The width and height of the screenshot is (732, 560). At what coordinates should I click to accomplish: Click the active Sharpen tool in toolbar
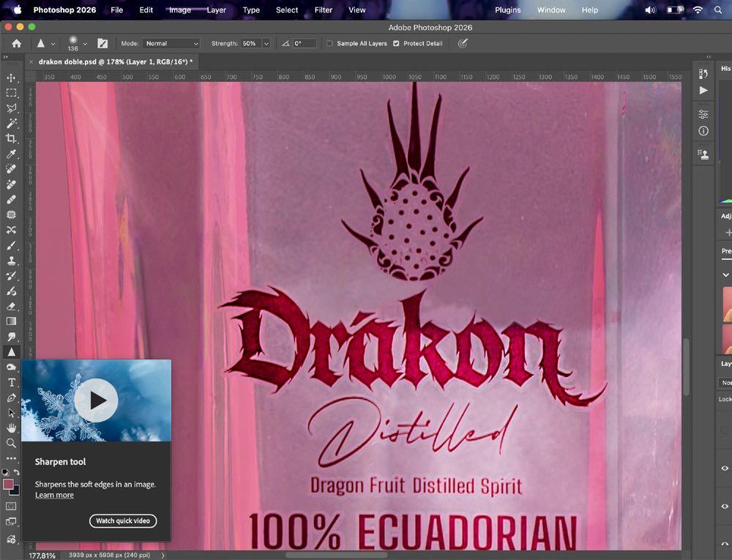click(x=11, y=352)
